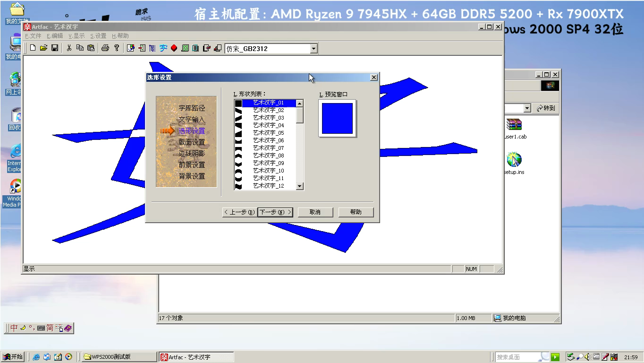Click Show Desktop quick launch icon
The image size is (644, 363).
[x=58, y=357]
